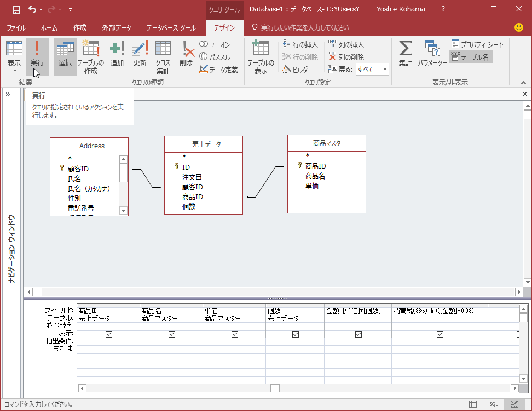The image size is (532, 411).
Task: Switch to Datasheet view in status bar
Action: [473, 404]
